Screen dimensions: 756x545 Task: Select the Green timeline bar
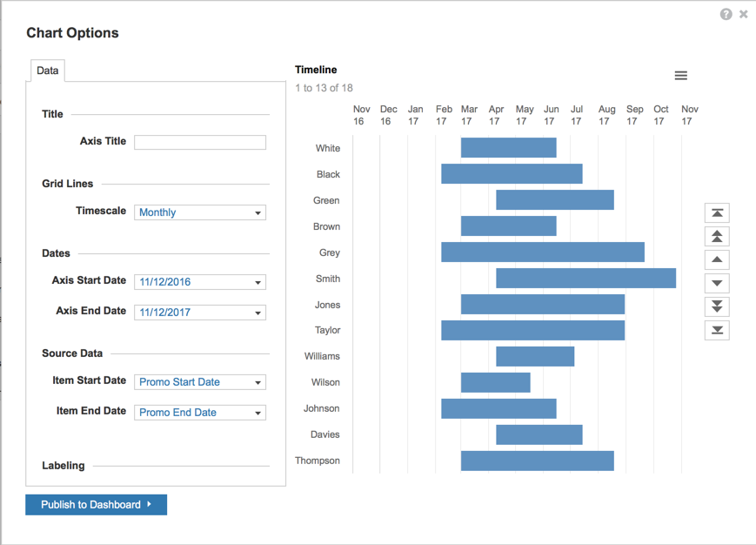pos(555,199)
